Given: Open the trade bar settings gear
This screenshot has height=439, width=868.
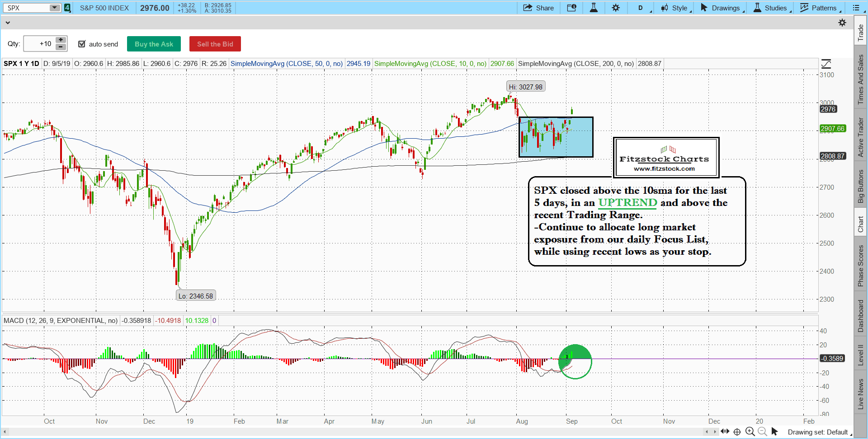Looking at the screenshot, I should pyautogui.click(x=842, y=23).
